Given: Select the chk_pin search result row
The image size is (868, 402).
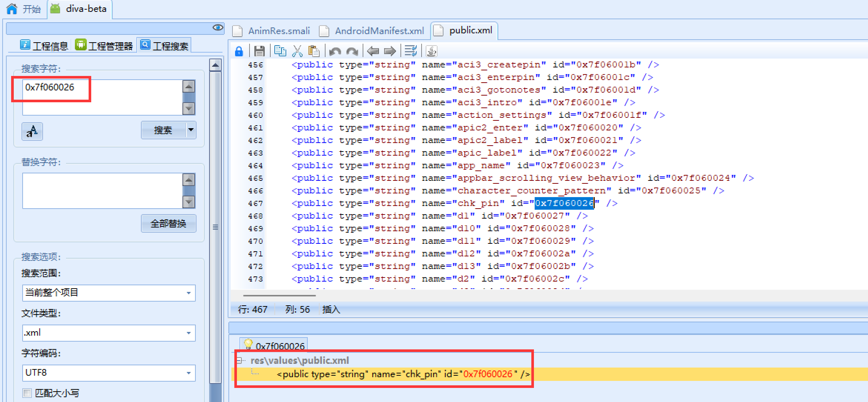Looking at the screenshot, I should [x=403, y=374].
